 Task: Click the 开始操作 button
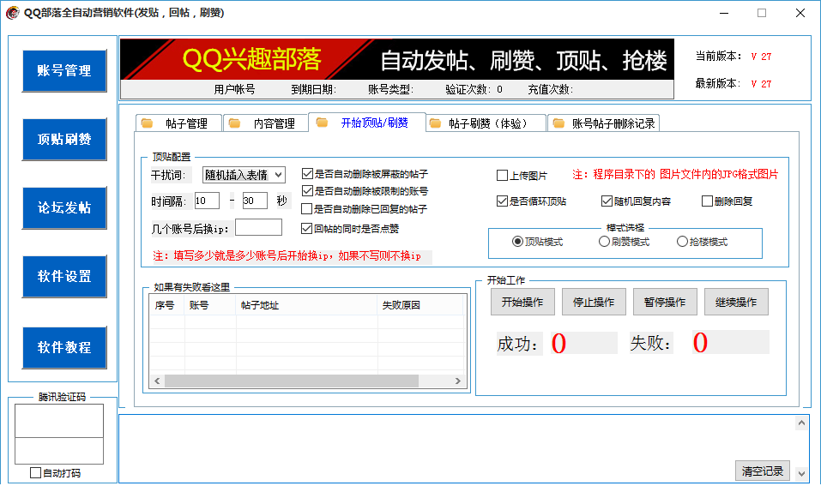(522, 302)
